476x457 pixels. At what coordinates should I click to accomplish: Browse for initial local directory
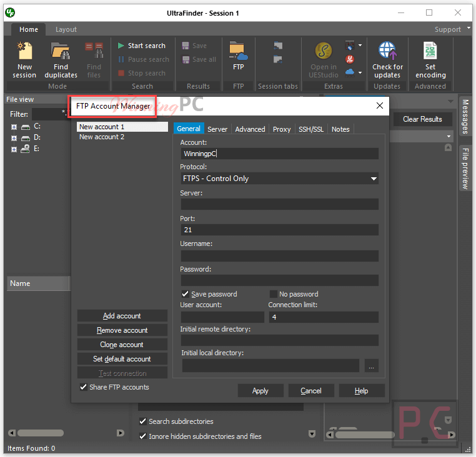[x=371, y=366]
